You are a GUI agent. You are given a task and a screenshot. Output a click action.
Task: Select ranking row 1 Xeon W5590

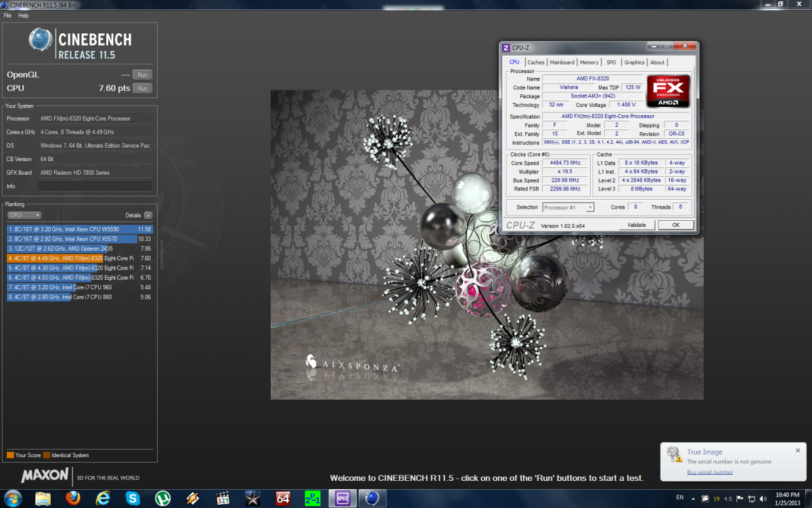[80, 229]
